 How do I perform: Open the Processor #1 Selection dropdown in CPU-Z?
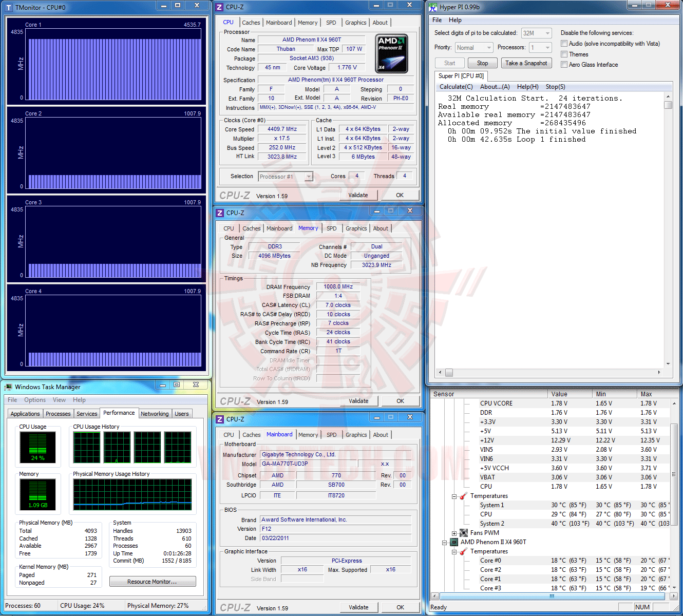[286, 177]
